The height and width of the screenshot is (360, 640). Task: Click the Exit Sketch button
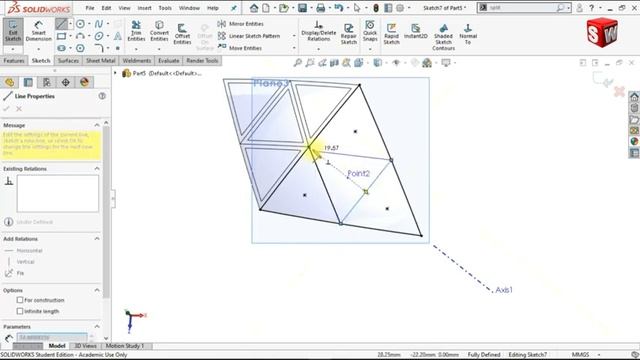pos(13,31)
